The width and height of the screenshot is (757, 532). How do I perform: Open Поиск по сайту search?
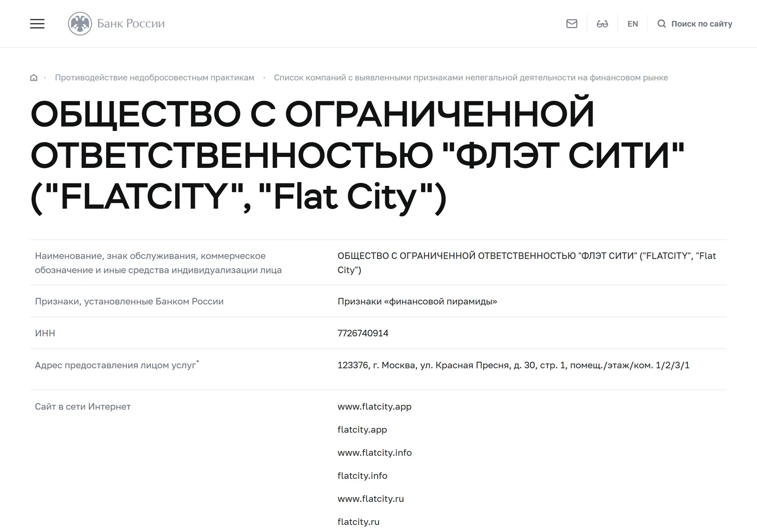click(x=702, y=24)
